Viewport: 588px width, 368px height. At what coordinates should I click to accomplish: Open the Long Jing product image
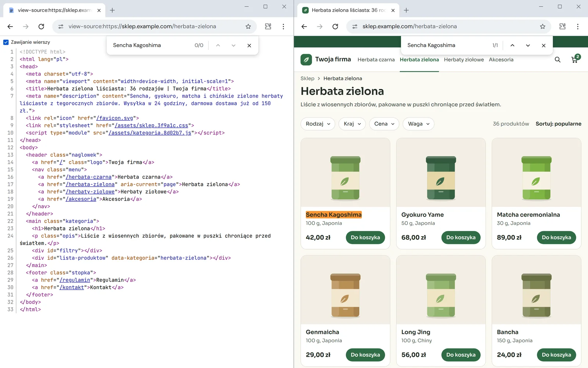(x=441, y=290)
